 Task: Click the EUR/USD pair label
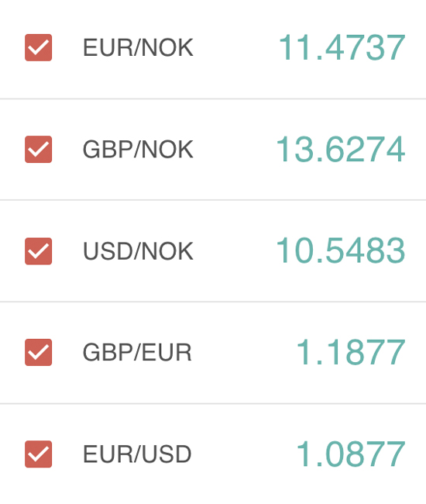pos(137,454)
